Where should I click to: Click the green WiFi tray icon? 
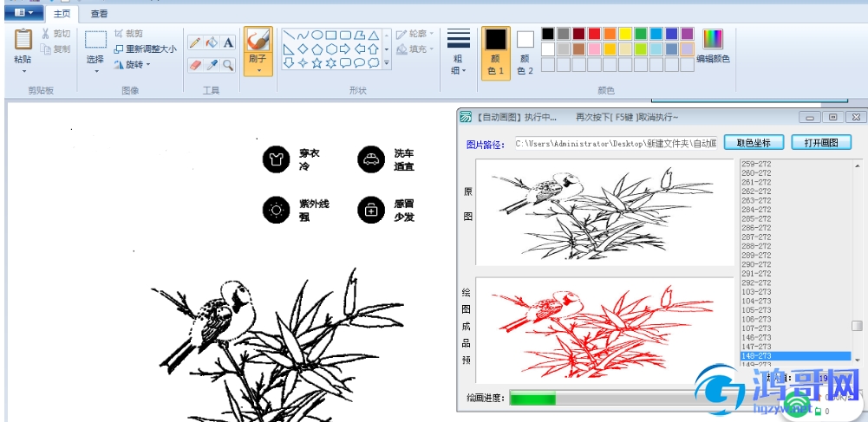pos(796,405)
